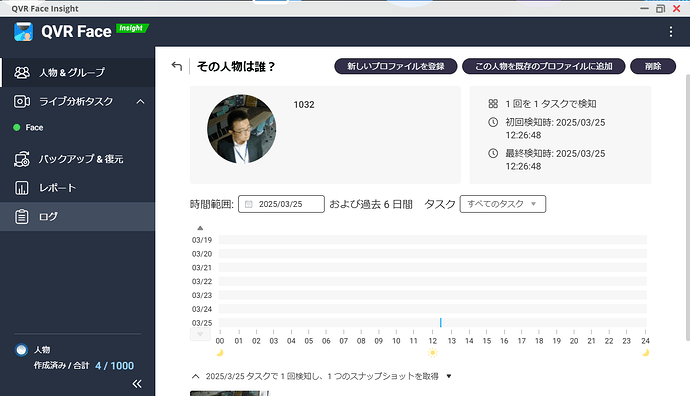Click the vertical scrollbar on the right

[x=687, y=207]
